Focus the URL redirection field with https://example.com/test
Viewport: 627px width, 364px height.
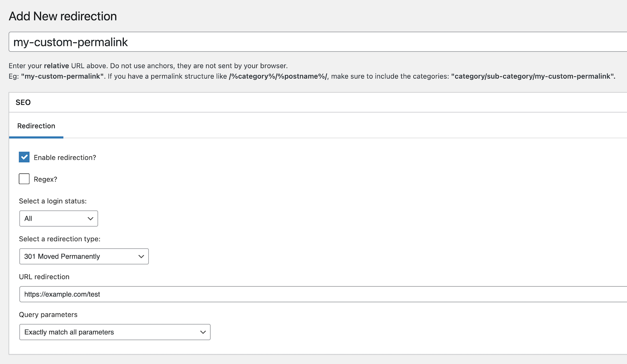coord(323,294)
